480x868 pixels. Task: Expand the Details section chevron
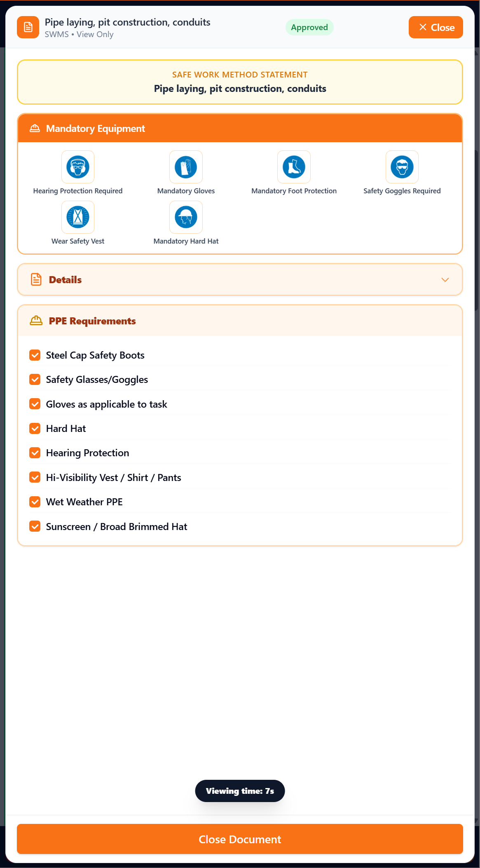click(x=445, y=280)
